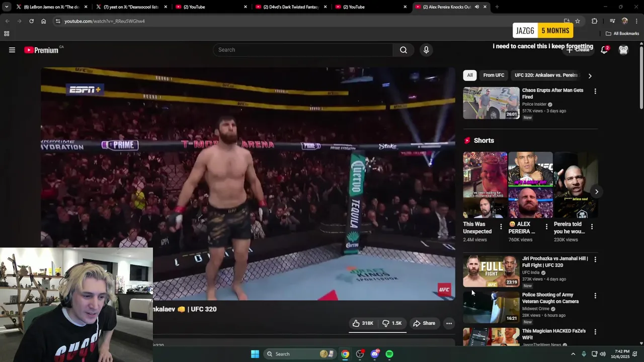Open the Windows Start button

pos(255,354)
